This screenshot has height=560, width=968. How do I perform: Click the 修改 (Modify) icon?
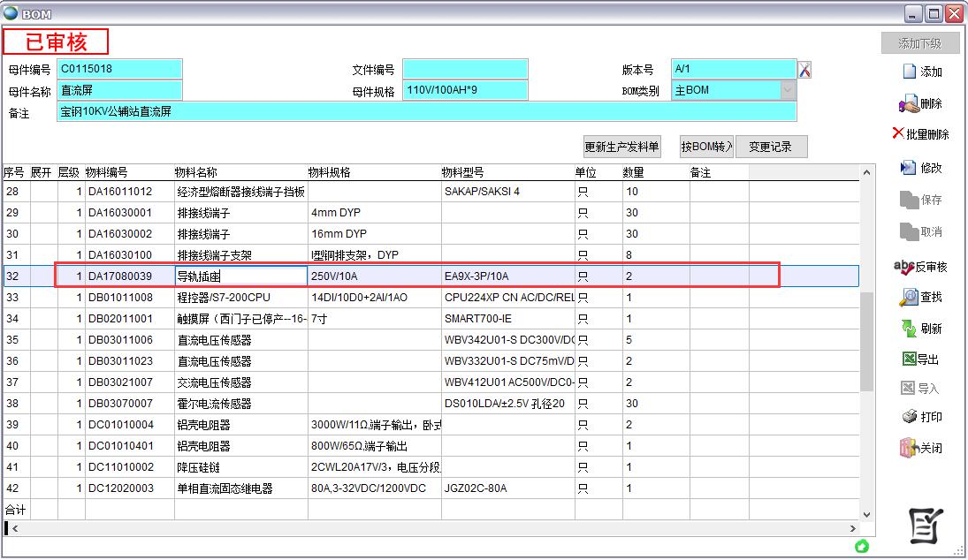(x=908, y=168)
